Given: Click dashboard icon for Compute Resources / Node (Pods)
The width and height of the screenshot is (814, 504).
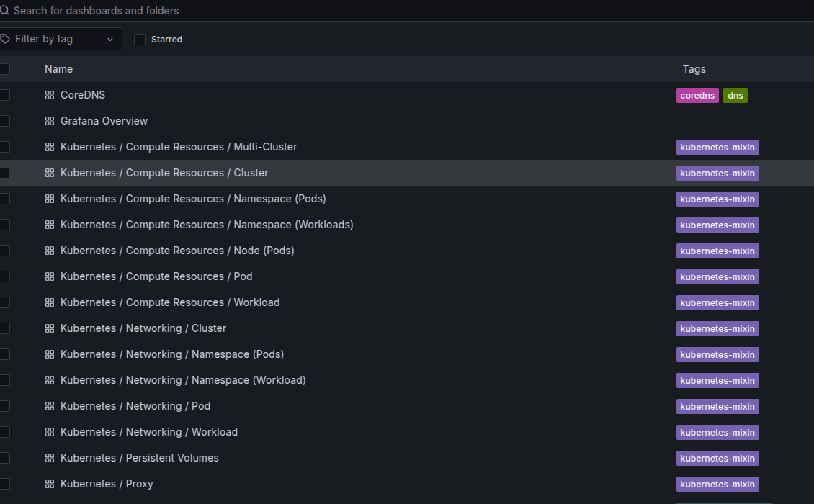Looking at the screenshot, I should click(x=50, y=251).
